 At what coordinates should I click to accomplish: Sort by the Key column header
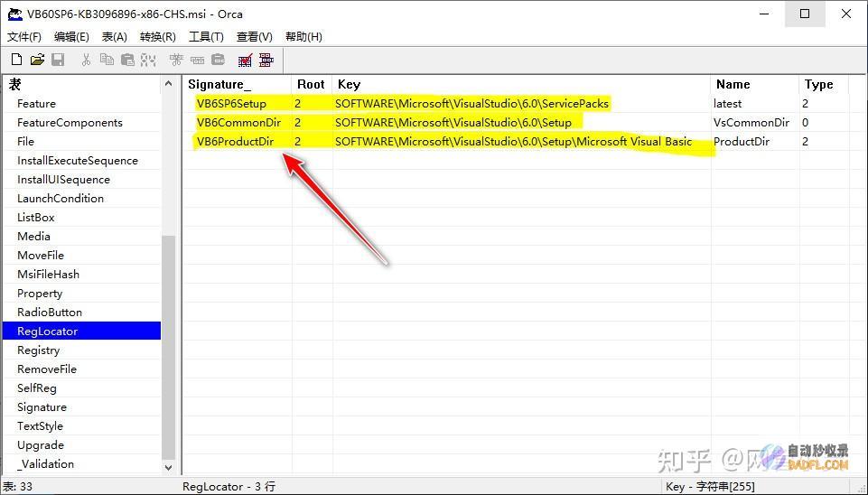521,85
